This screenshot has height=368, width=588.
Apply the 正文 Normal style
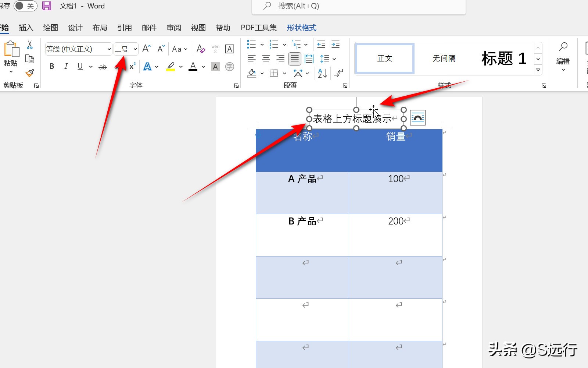(385, 59)
